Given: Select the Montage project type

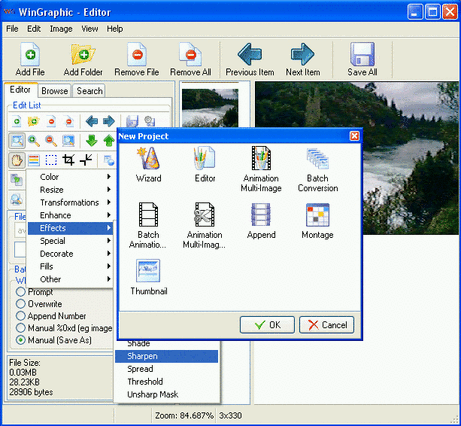Looking at the screenshot, I should 317,215.
